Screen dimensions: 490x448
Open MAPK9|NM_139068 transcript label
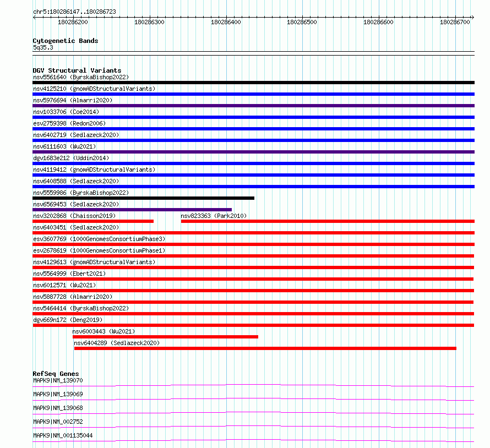pyautogui.click(x=58, y=408)
